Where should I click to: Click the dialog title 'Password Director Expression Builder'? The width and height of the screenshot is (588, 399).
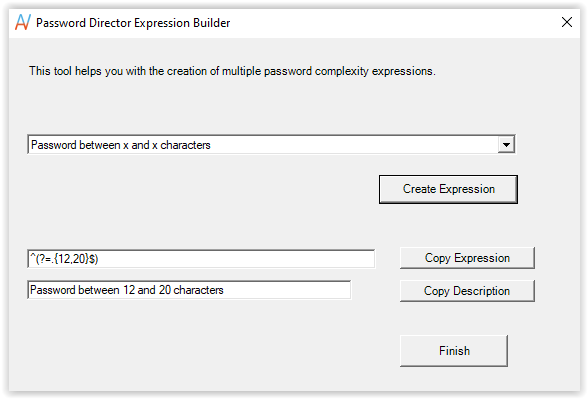133,23
